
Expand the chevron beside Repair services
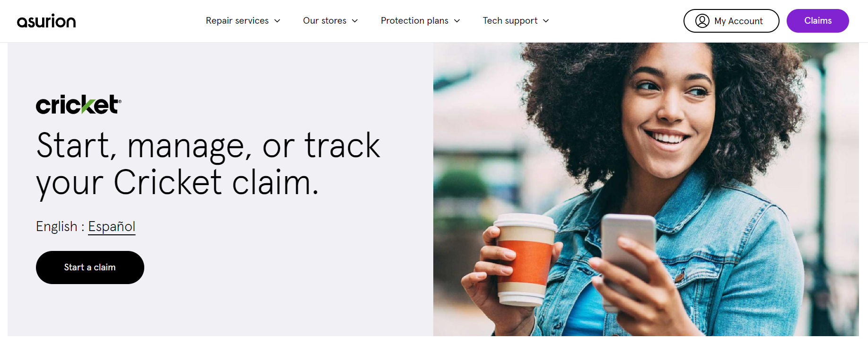[277, 21]
